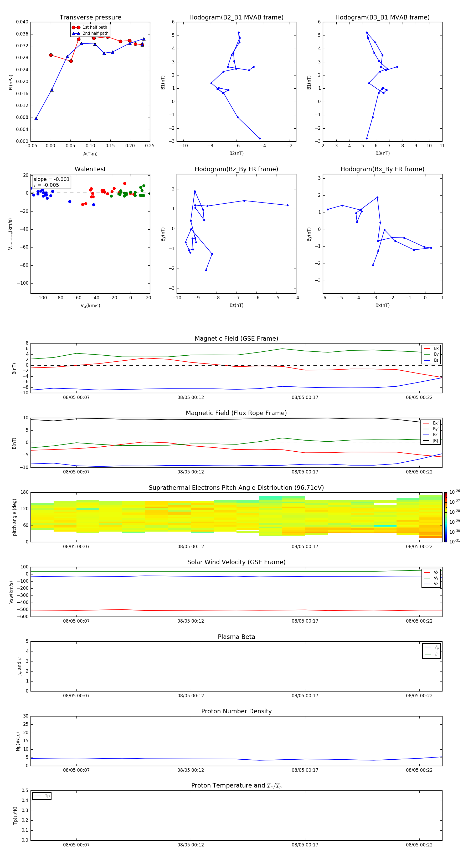
Task: Click the 'Transverse pressure' plot title
Action: pos(90,18)
